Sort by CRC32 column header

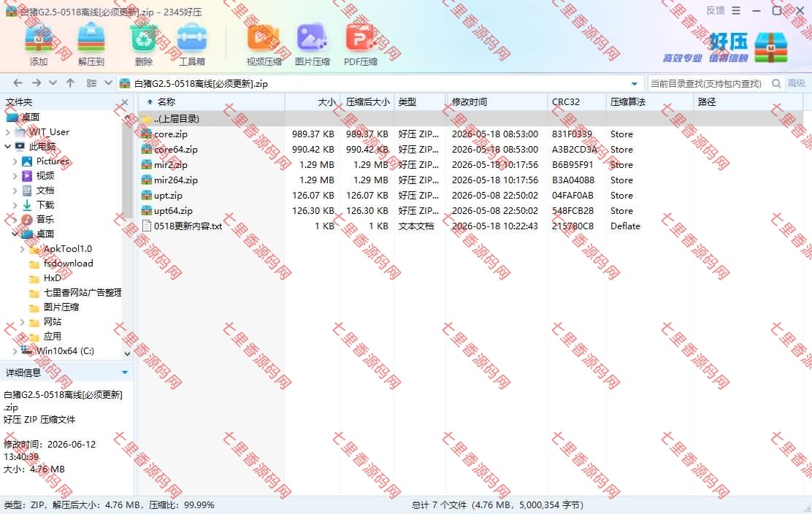tap(576, 102)
